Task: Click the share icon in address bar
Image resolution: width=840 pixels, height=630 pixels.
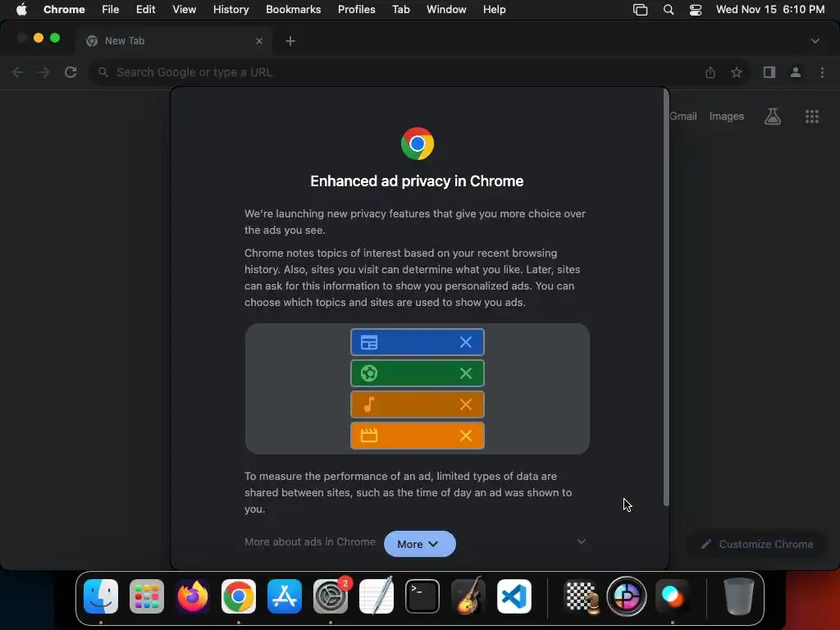Action: pos(710,72)
